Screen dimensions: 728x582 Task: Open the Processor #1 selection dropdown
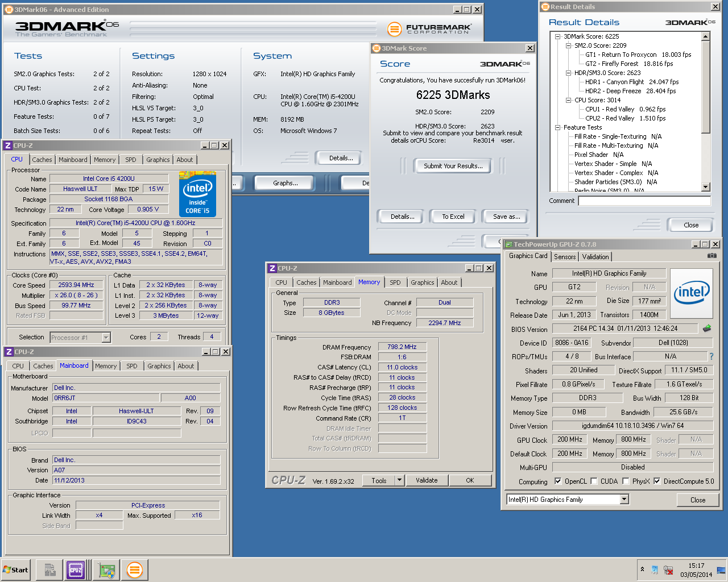(x=106, y=338)
